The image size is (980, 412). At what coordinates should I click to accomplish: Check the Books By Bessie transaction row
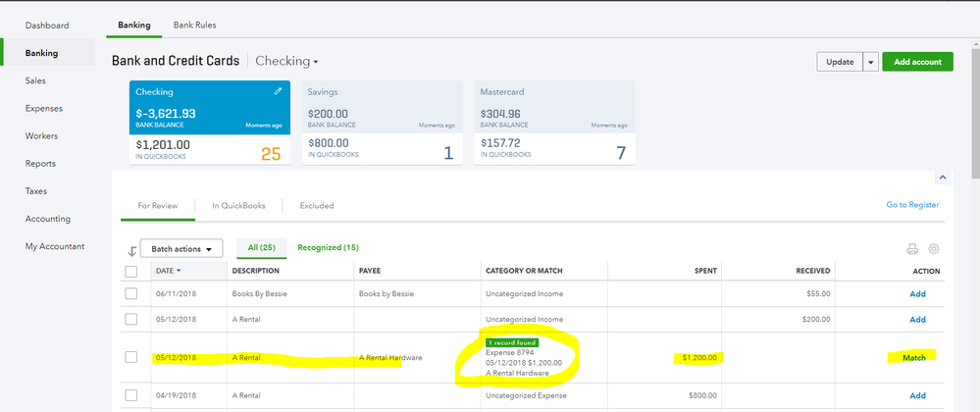pos(131,293)
